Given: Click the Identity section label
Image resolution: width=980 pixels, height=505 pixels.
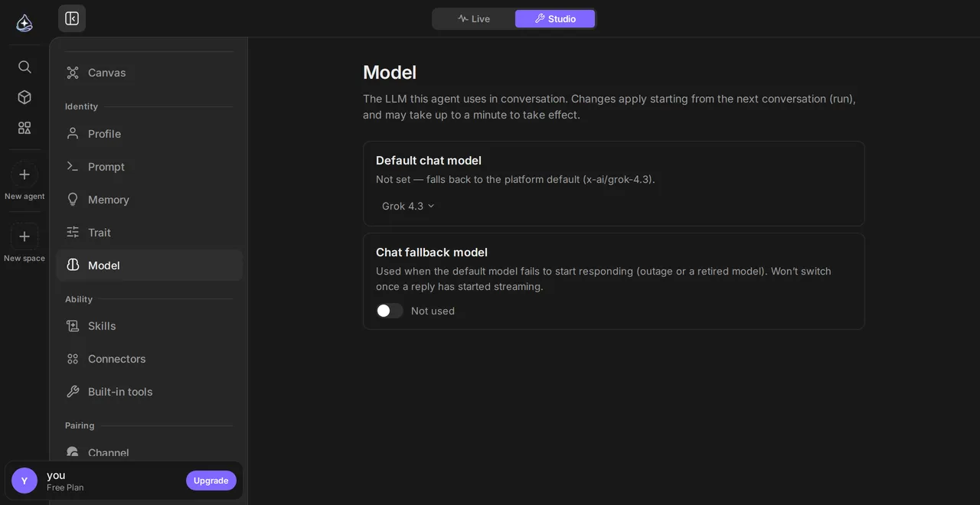Looking at the screenshot, I should (81, 106).
